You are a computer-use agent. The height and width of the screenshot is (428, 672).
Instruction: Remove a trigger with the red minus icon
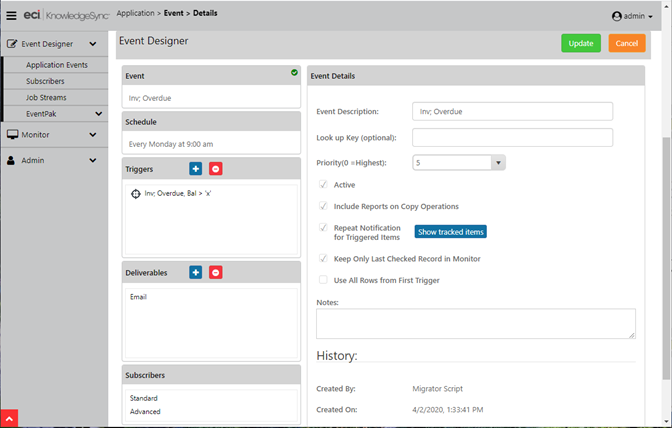(x=216, y=169)
